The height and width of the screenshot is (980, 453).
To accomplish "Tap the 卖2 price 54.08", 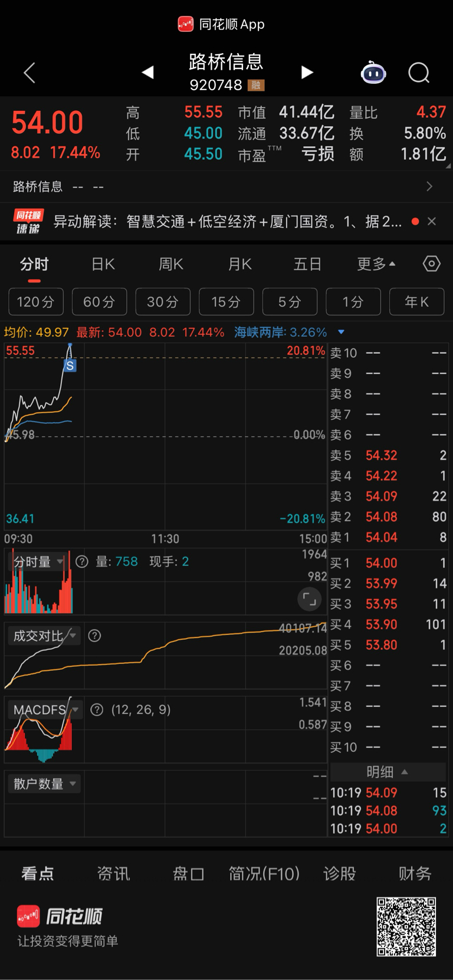I will [382, 517].
